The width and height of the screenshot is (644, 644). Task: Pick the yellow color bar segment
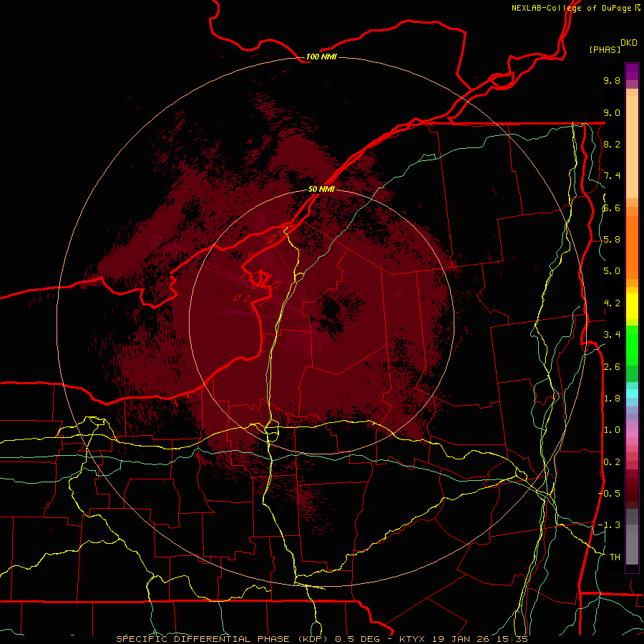pyautogui.click(x=632, y=306)
